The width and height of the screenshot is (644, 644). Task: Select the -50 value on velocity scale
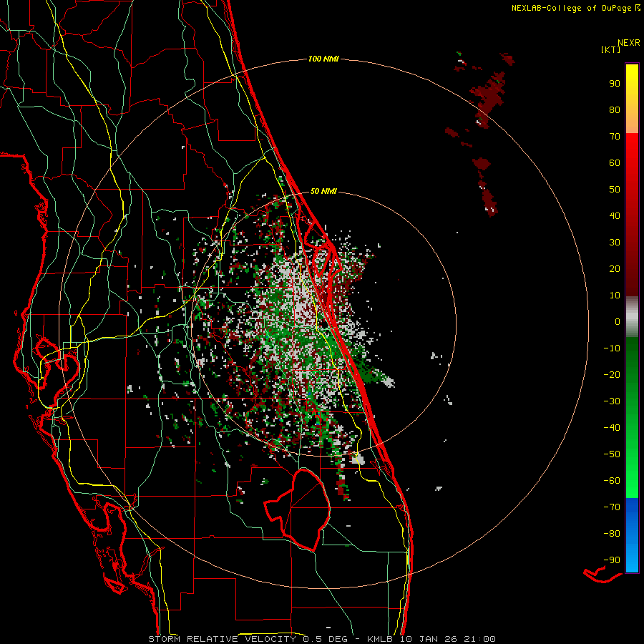point(612,454)
